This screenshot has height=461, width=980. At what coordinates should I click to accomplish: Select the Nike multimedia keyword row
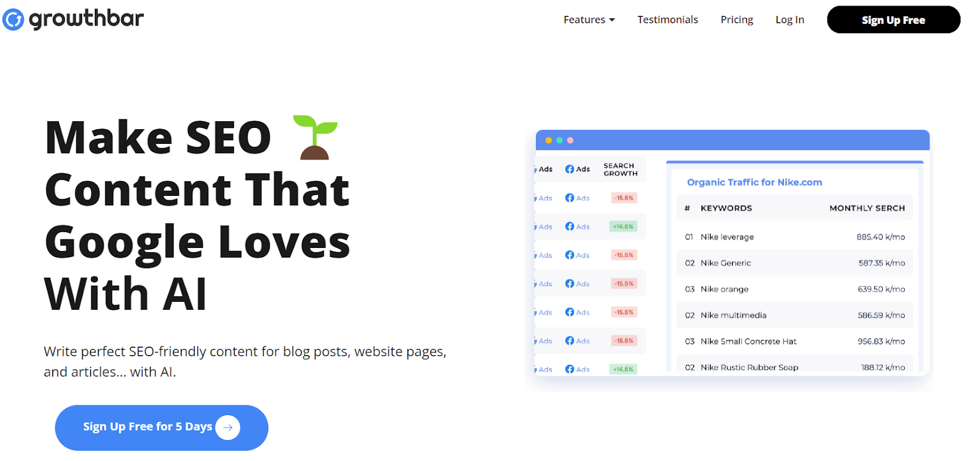(x=794, y=315)
